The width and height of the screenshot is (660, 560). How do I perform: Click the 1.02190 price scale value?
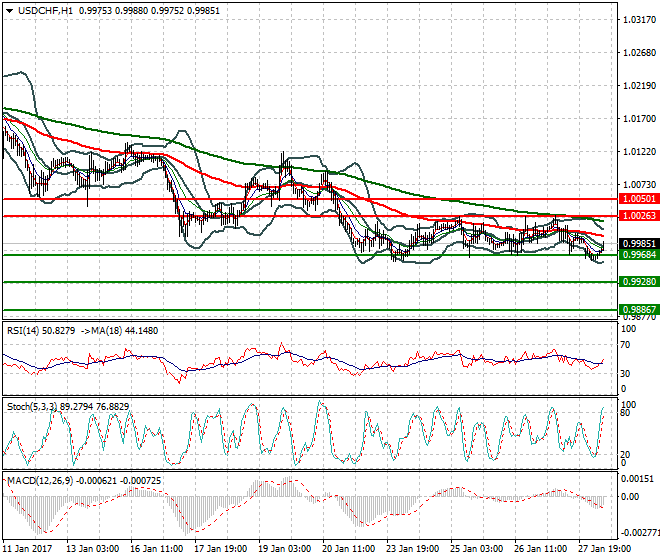tap(639, 86)
